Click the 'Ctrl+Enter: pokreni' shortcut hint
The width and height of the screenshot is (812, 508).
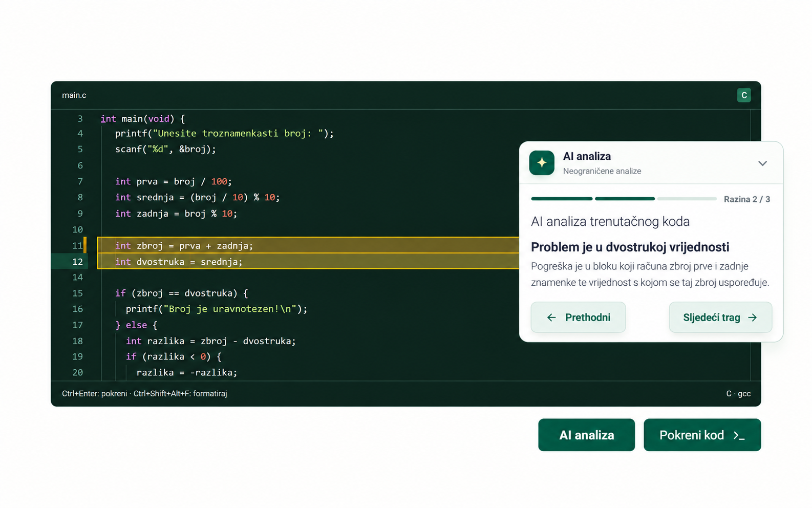(x=94, y=393)
